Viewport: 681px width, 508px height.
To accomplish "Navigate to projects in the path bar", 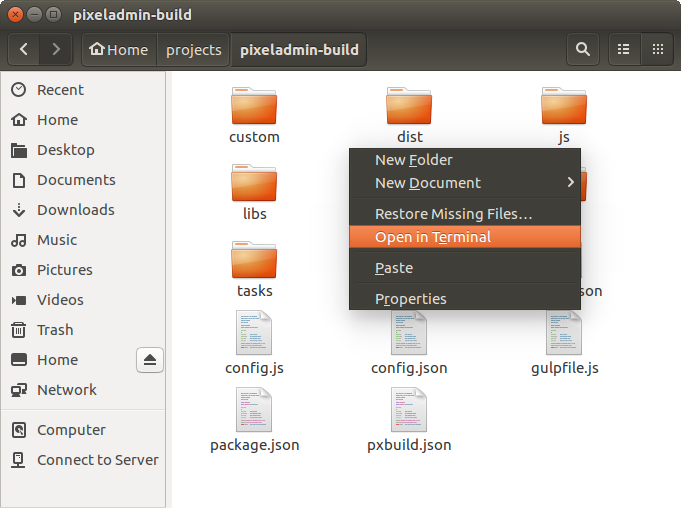I will click(x=193, y=50).
